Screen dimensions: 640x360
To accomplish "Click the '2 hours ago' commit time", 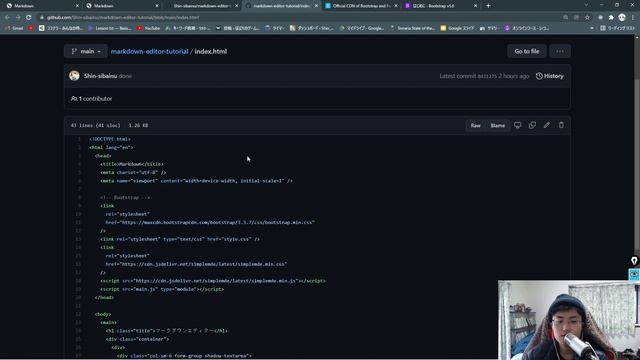I will pos(513,76).
